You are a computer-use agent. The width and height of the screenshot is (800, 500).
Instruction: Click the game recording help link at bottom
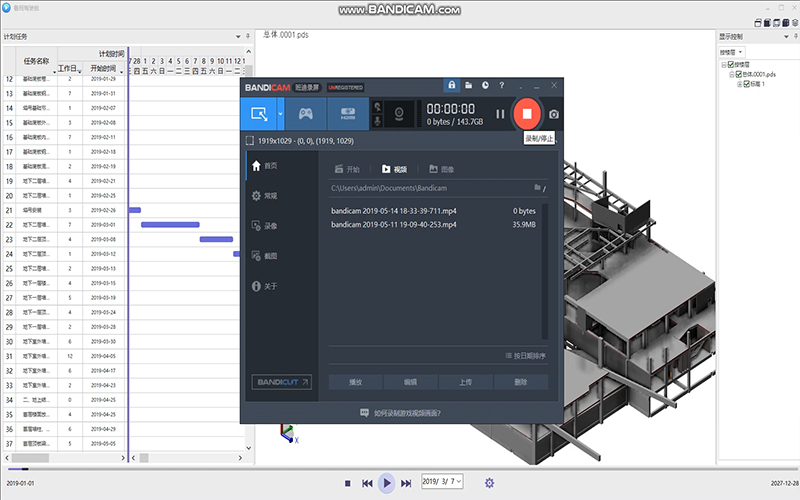[x=401, y=413]
